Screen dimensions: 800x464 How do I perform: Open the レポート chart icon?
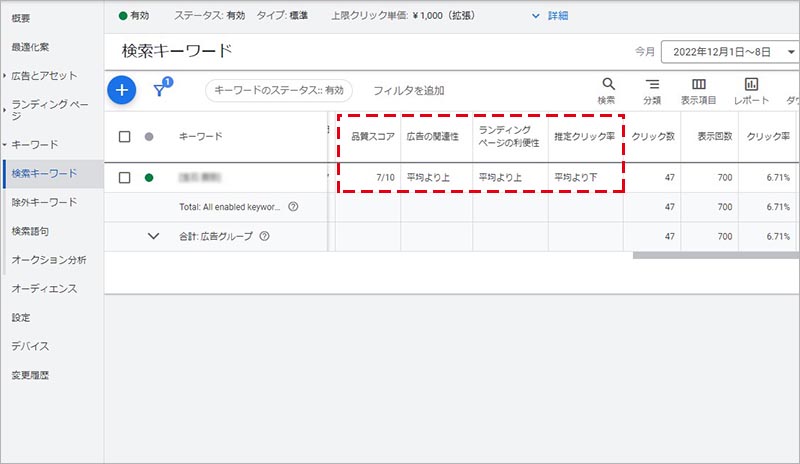tap(751, 86)
